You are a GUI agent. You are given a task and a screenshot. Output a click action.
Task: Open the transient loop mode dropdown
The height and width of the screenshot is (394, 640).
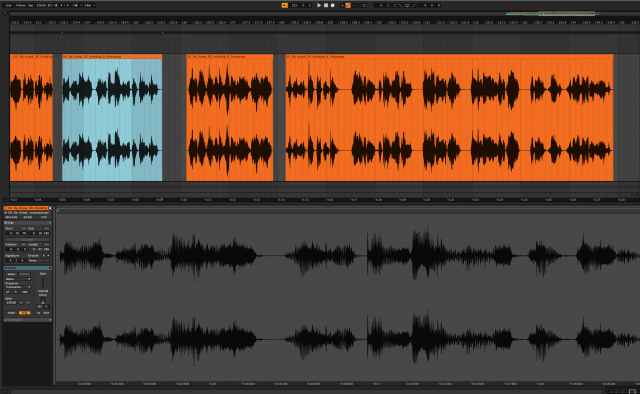tap(11, 292)
